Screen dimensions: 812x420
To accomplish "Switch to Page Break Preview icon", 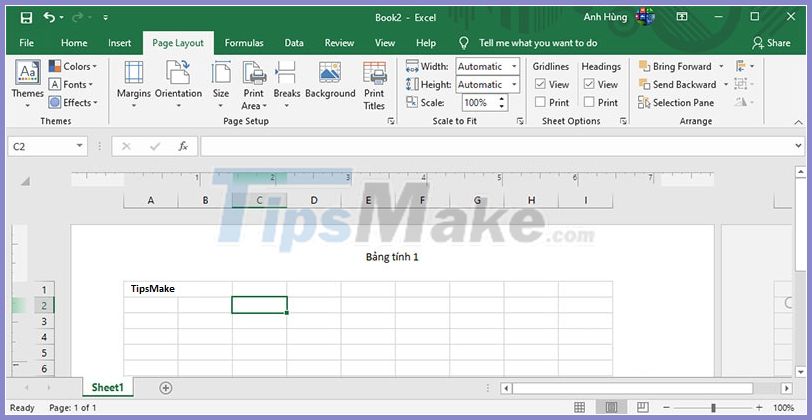I will 643,407.
